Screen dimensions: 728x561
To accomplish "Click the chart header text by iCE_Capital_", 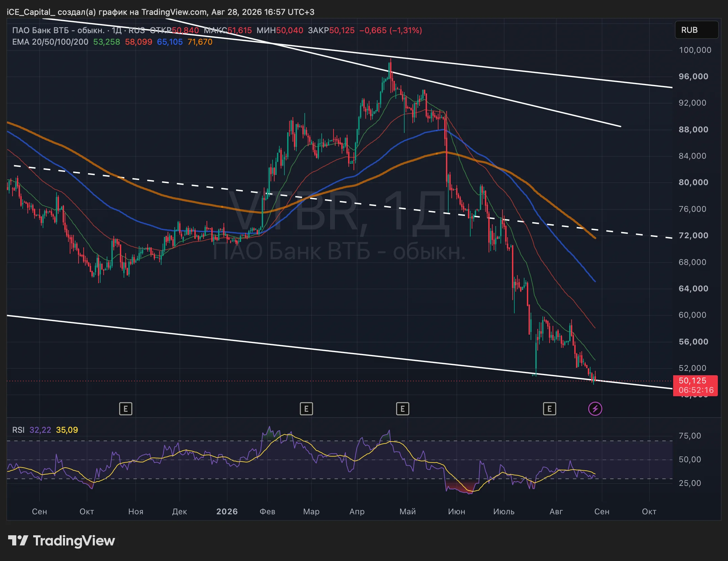I will coord(160,12).
